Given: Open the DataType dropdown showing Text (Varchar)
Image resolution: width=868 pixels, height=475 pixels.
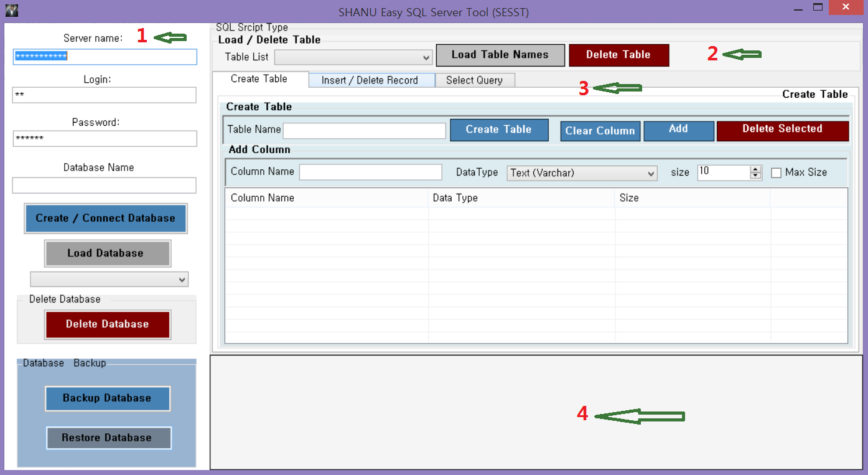Looking at the screenshot, I should (x=582, y=173).
